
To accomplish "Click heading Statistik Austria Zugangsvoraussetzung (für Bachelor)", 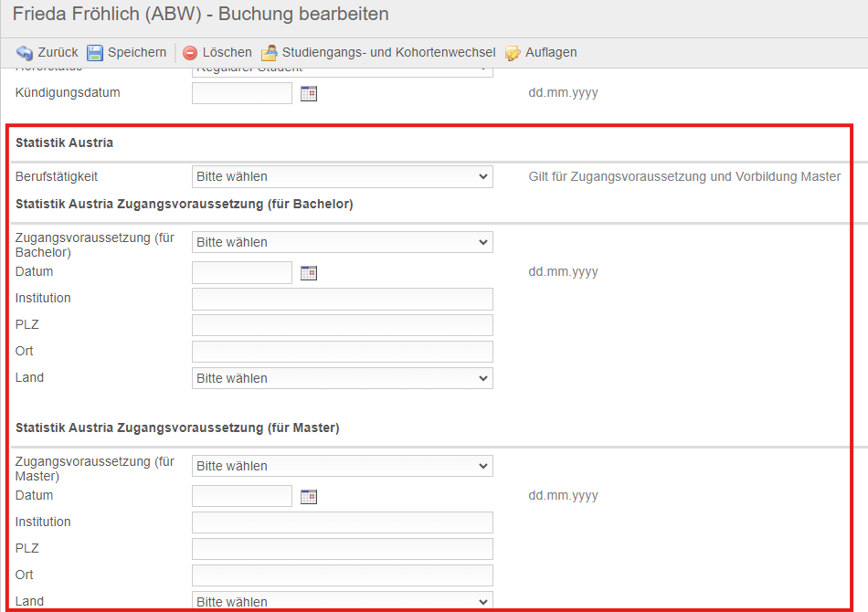I will tap(185, 205).
